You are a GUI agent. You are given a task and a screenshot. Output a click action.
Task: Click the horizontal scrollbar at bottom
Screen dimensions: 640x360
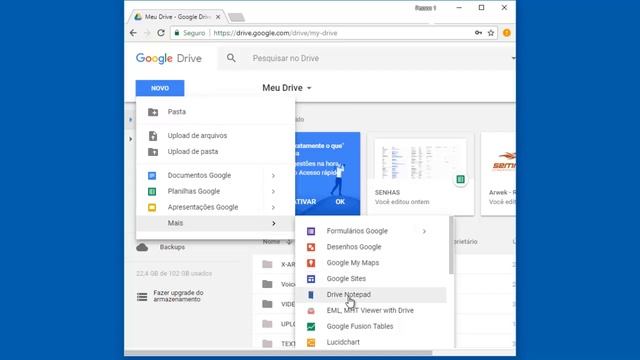click(x=279, y=353)
